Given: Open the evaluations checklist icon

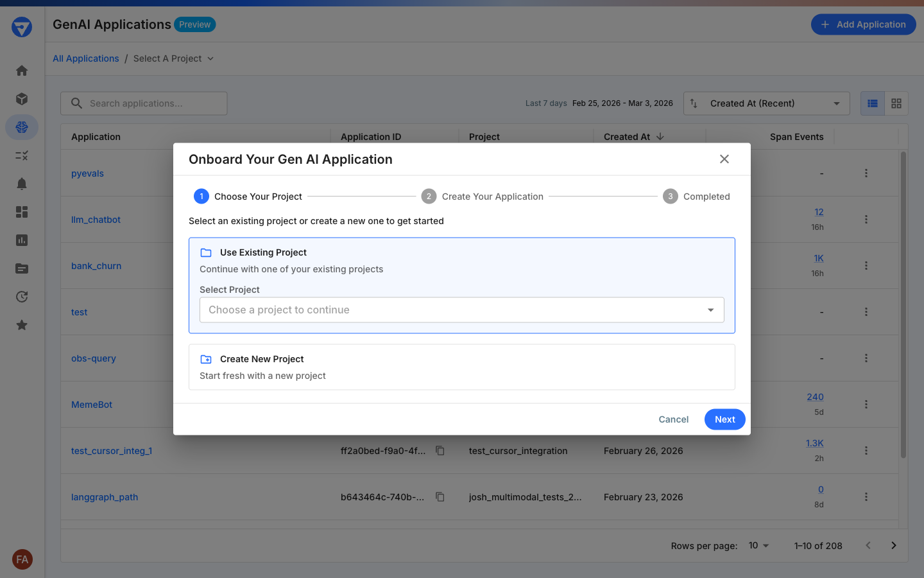Looking at the screenshot, I should (21, 155).
